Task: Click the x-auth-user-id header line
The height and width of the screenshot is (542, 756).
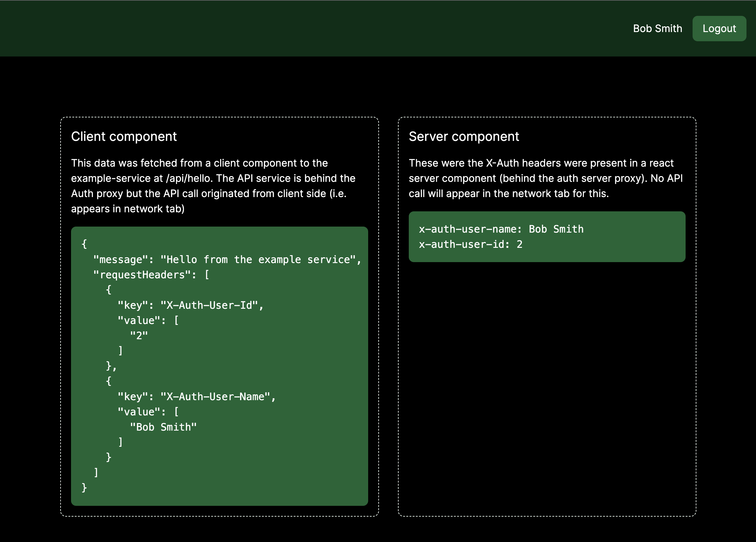Action: coord(470,244)
